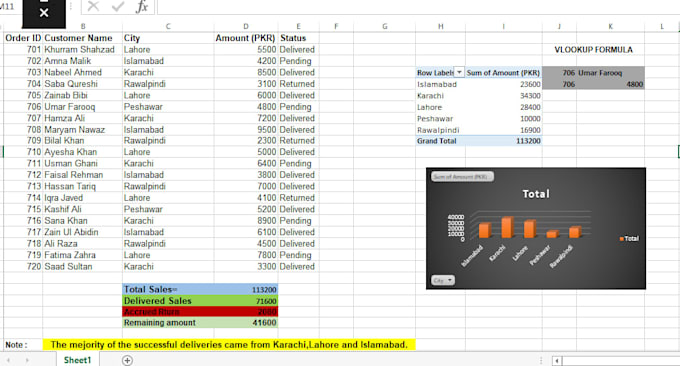This screenshot has width=680, height=366.
Task: Click the yellow note about successful deliveries
Action: pos(229,345)
